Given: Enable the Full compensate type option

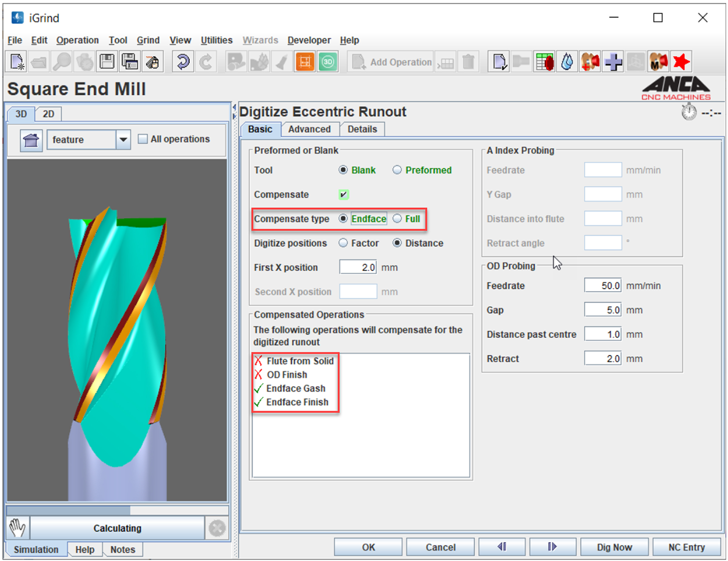Looking at the screenshot, I should point(397,219).
